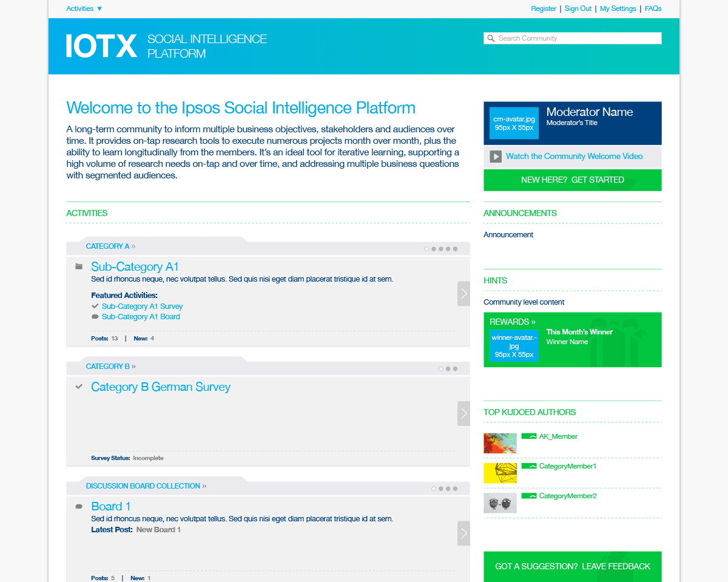Open Sub-Category A1 title
This screenshot has height=582, width=728.
click(x=135, y=266)
